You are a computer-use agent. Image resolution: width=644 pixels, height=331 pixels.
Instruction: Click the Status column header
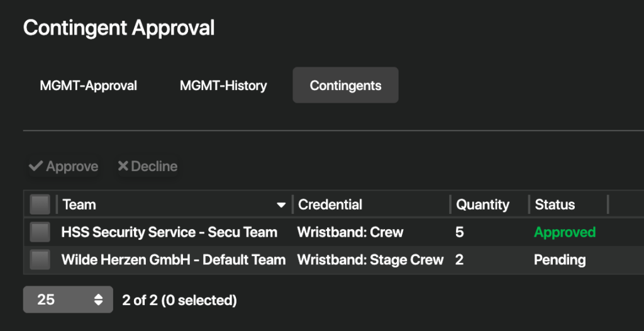click(x=555, y=205)
